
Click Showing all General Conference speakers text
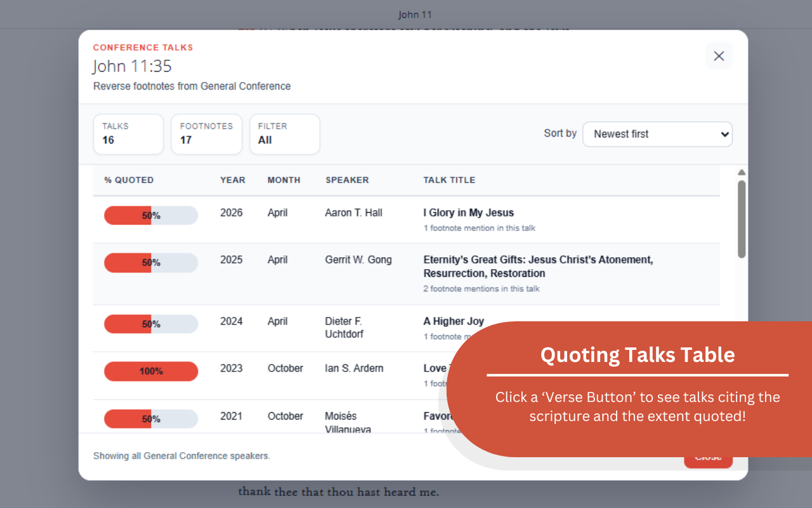pyautogui.click(x=181, y=456)
